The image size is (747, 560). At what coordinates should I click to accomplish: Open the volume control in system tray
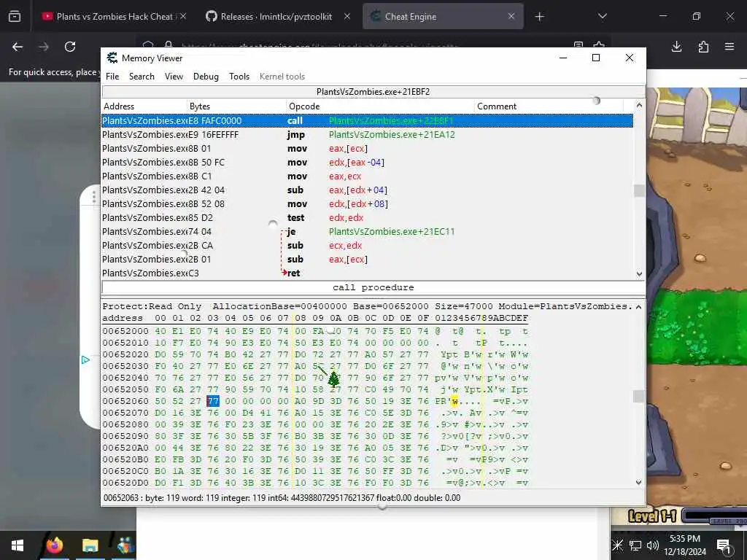pos(653,545)
